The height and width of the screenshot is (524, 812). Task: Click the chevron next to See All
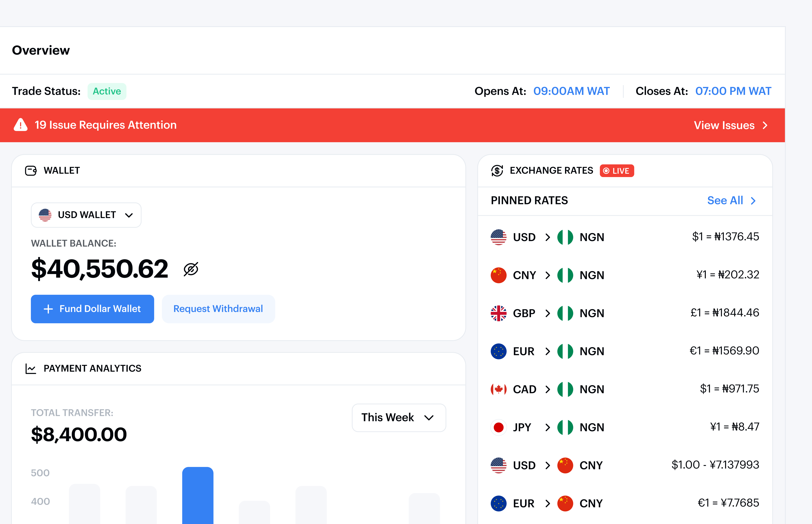(753, 201)
